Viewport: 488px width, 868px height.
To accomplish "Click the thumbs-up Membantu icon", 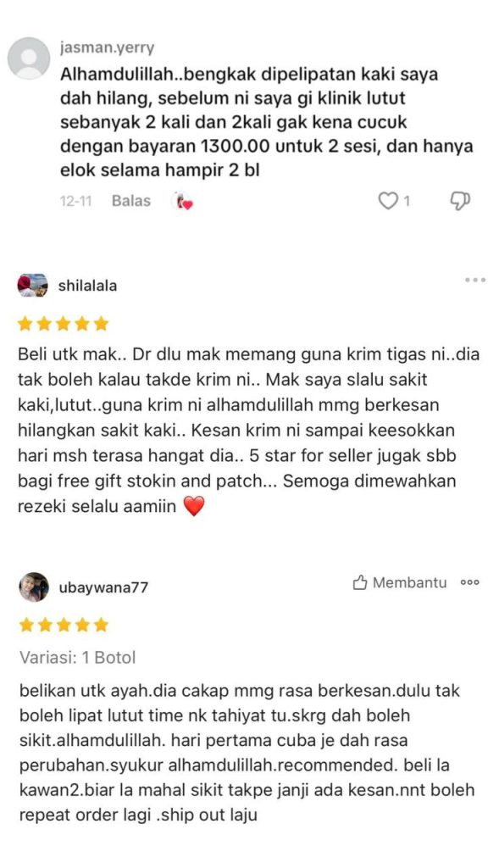I will click(360, 582).
